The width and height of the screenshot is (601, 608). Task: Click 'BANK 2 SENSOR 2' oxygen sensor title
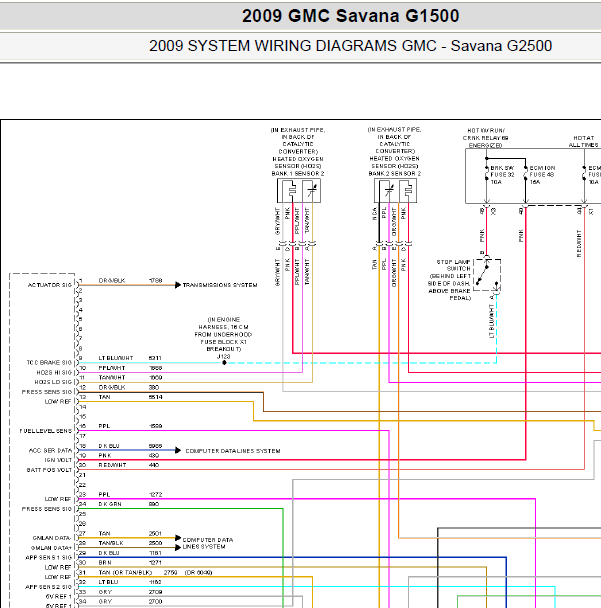click(x=395, y=174)
